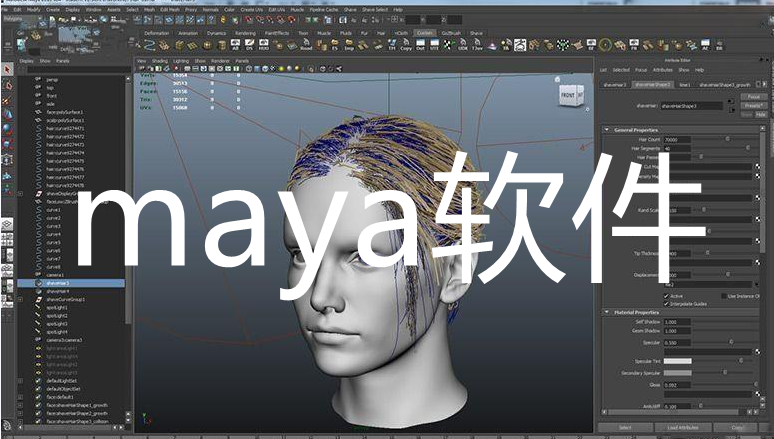This screenshot has width=774, height=439.
Task: Click the UDK shelf icon
Action: pyautogui.click(x=463, y=45)
